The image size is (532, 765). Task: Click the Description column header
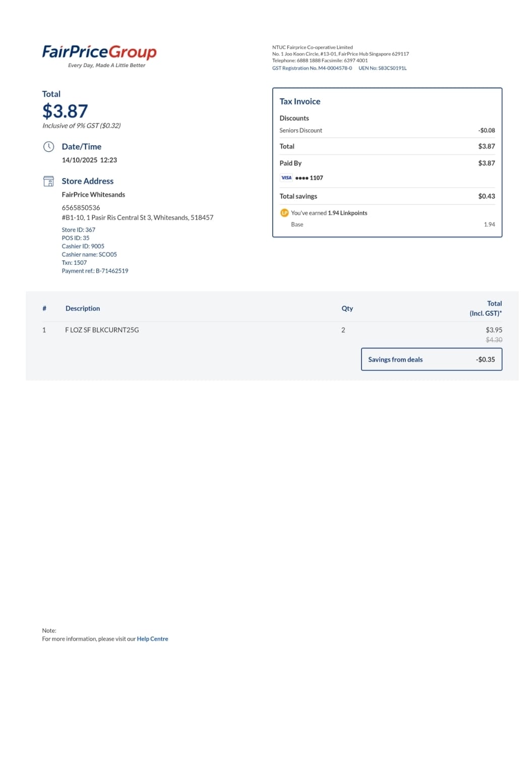83,308
